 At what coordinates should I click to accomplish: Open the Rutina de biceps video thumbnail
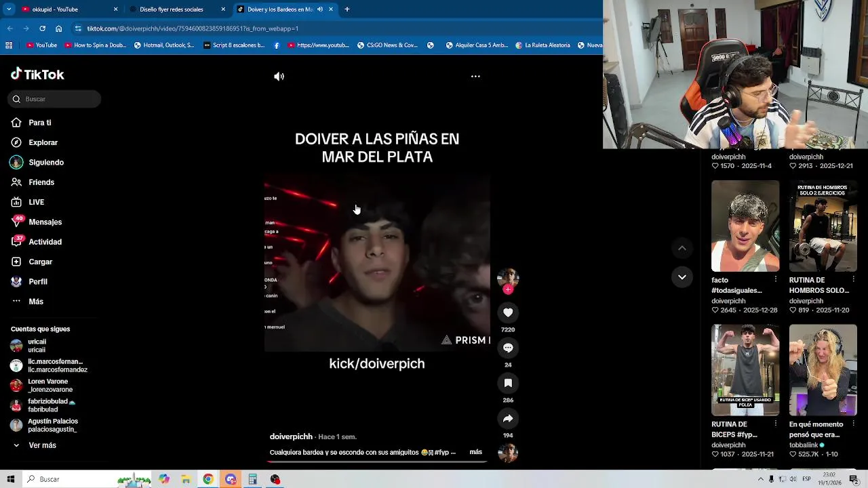(745, 370)
